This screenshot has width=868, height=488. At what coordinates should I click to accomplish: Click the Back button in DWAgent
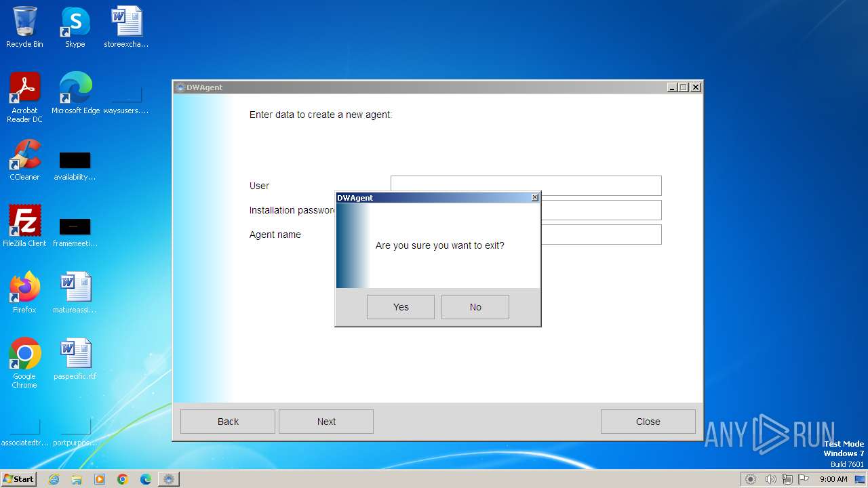pyautogui.click(x=228, y=422)
